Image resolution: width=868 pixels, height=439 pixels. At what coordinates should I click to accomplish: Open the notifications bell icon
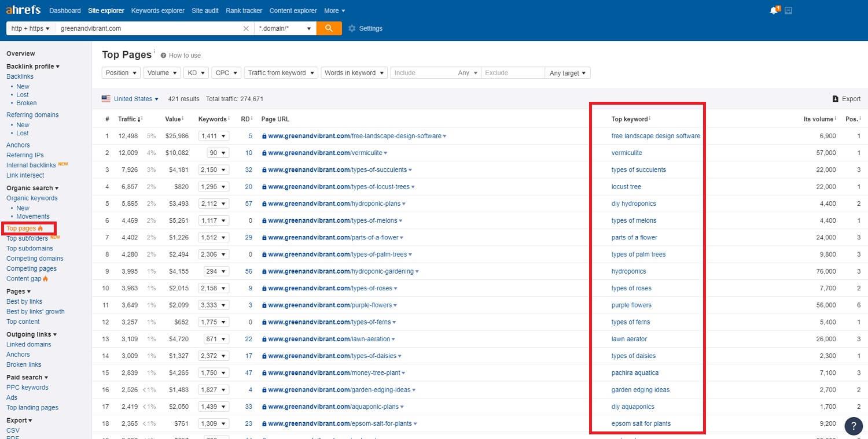(774, 10)
